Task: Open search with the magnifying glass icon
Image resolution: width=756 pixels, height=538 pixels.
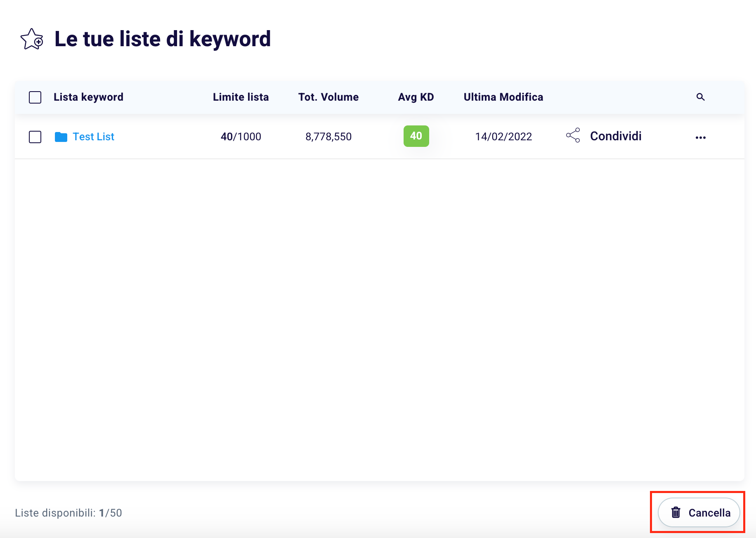Action: coord(700,97)
